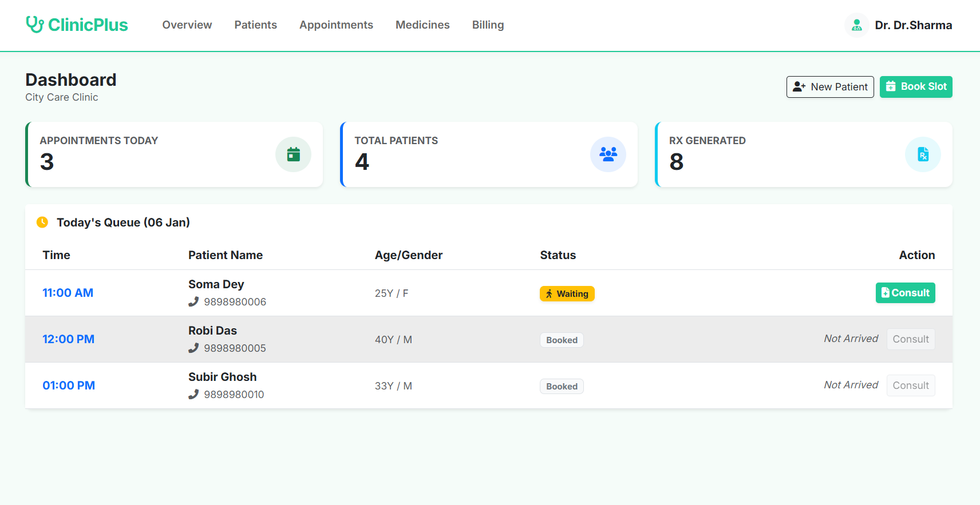Screen dimensions: 980x505
Task: Click the prescription icon in RX Generated card
Action: [923, 154]
